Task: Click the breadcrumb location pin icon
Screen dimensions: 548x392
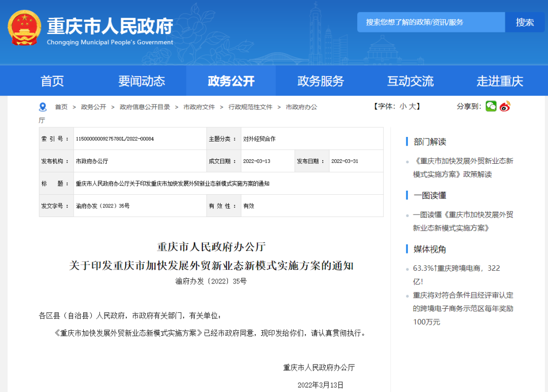Action: [43, 107]
